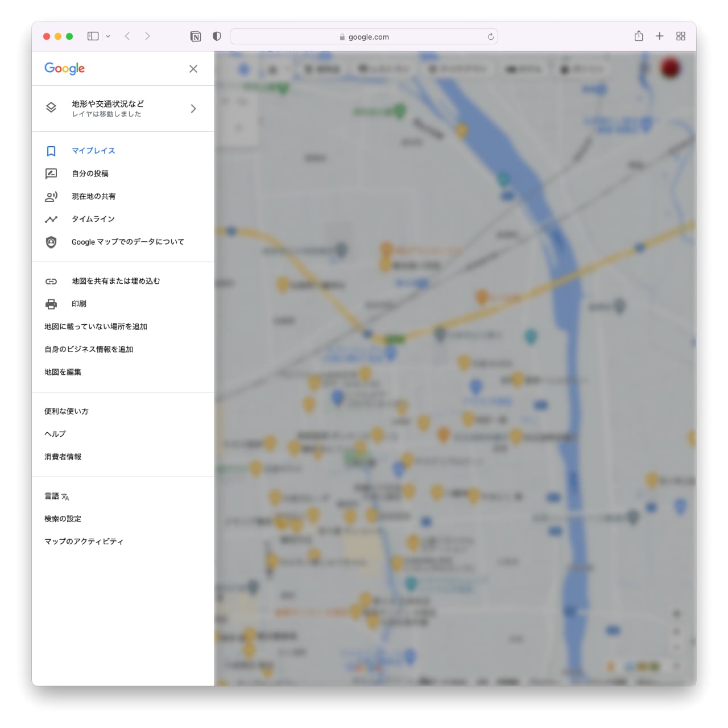
Task: Open the sidebar dropdown arrow in Safari toolbar
Action: pyautogui.click(x=108, y=36)
